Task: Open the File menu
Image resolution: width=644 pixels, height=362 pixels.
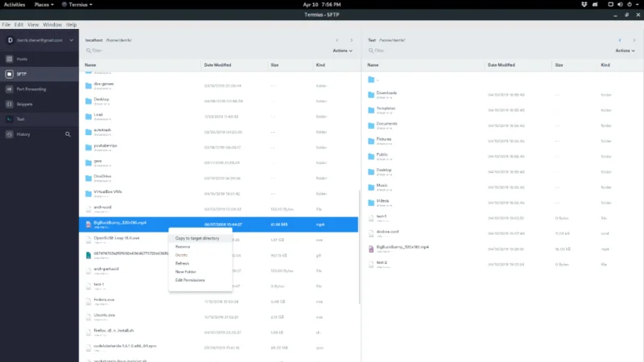Action: (x=6, y=25)
